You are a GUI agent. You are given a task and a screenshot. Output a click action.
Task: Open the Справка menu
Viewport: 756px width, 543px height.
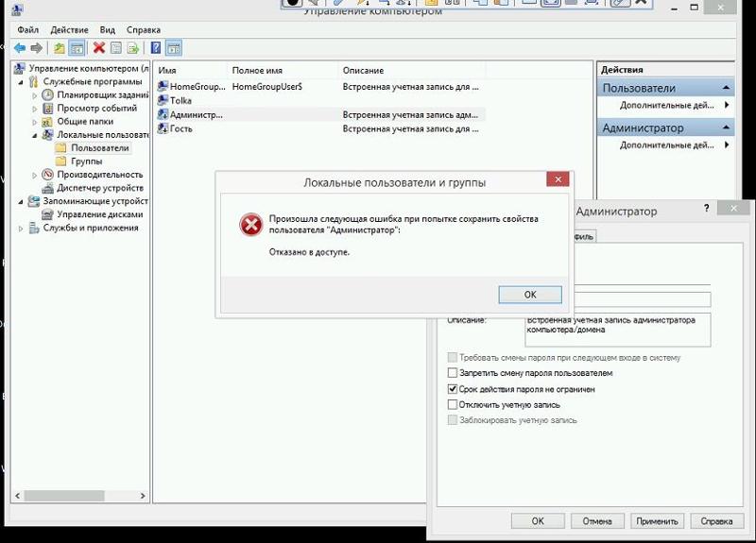pyautogui.click(x=144, y=30)
